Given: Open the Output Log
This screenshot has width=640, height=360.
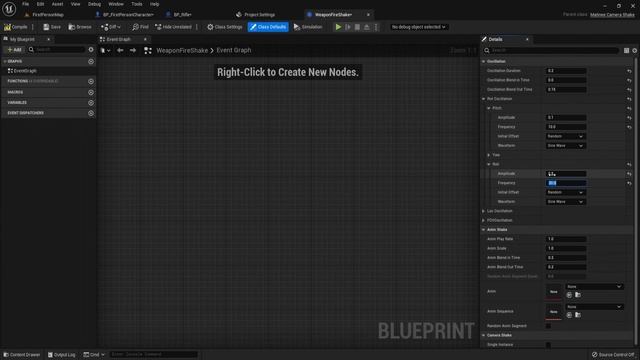Looking at the screenshot, I should pyautogui.click(x=62, y=355).
